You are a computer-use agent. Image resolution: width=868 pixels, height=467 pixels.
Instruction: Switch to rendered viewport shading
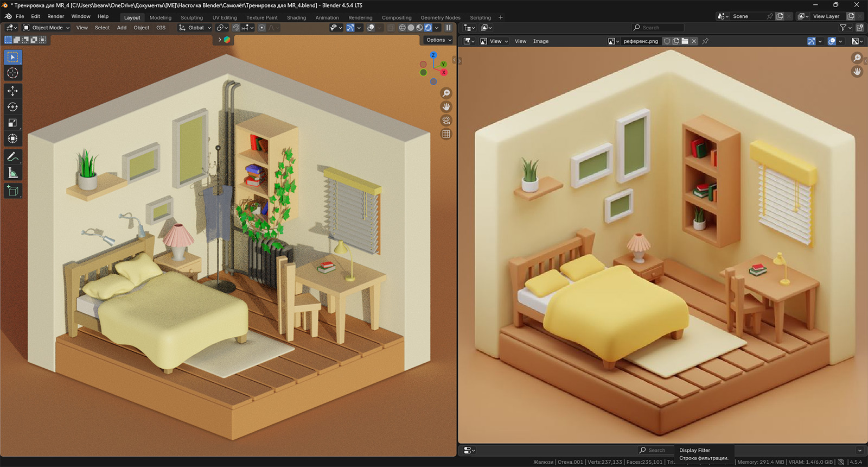[428, 28]
